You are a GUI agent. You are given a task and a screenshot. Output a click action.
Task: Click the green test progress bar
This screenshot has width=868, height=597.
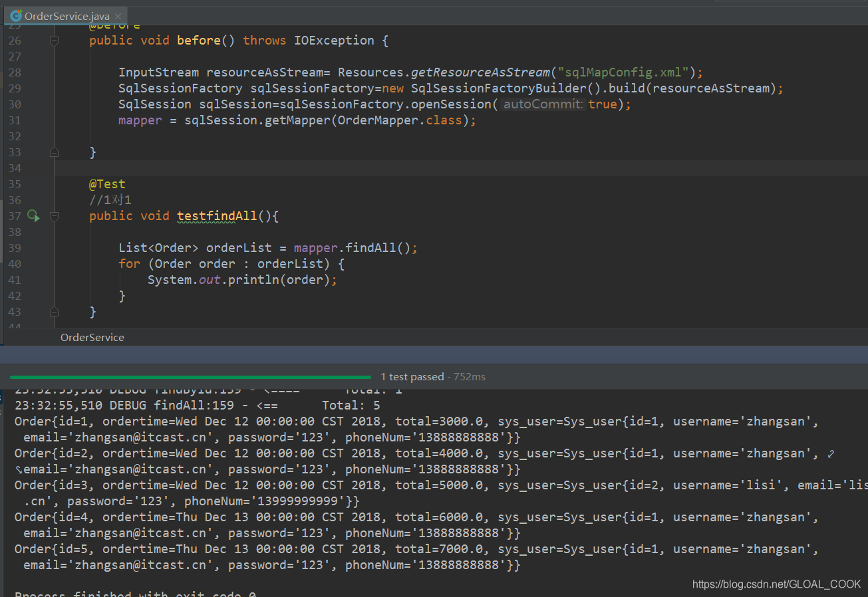pyautogui.click(x=190, y=377)
